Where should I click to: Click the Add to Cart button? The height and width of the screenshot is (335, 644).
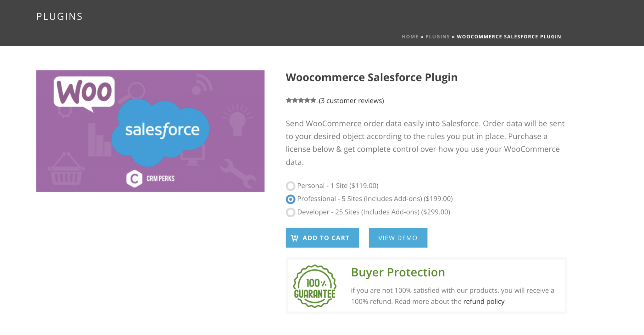(x=322, y=238)
